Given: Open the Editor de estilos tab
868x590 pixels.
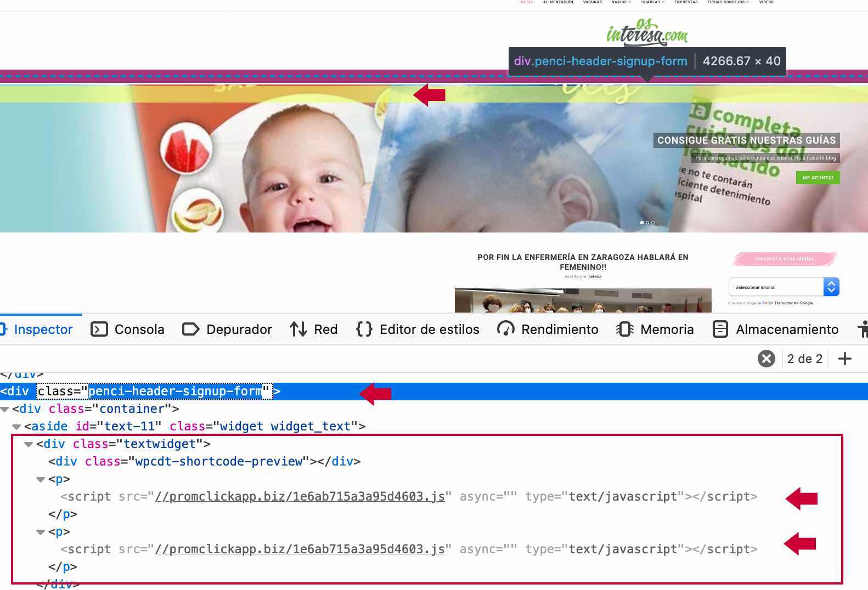Looking at the screenshot, I should click(418, 329).
